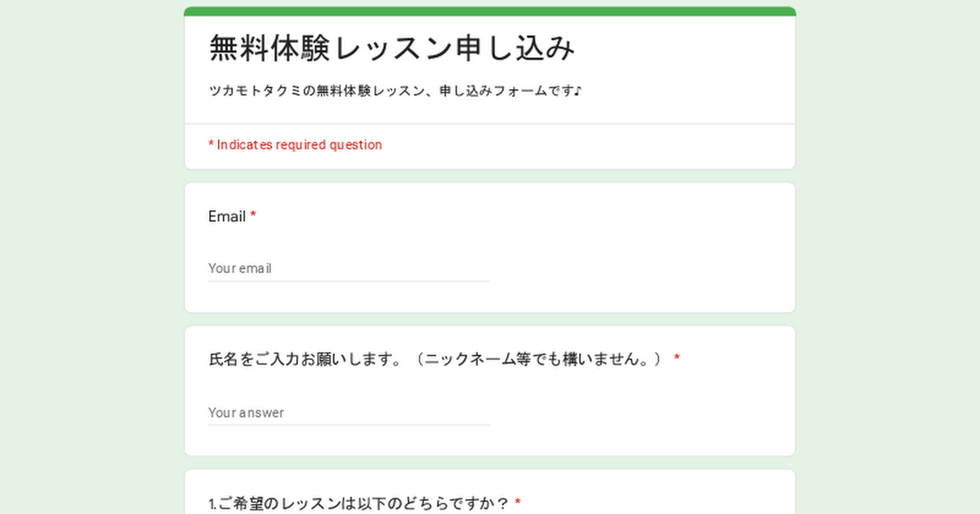Click the "Your email" input field

point(348,268)
